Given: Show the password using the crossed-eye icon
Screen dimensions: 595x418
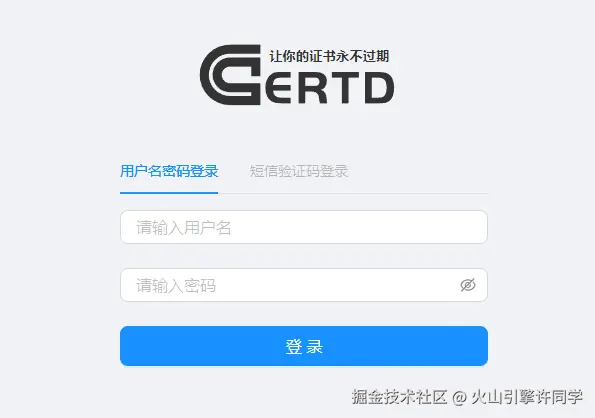Looking at the screenshot, I should coord(468,285).
